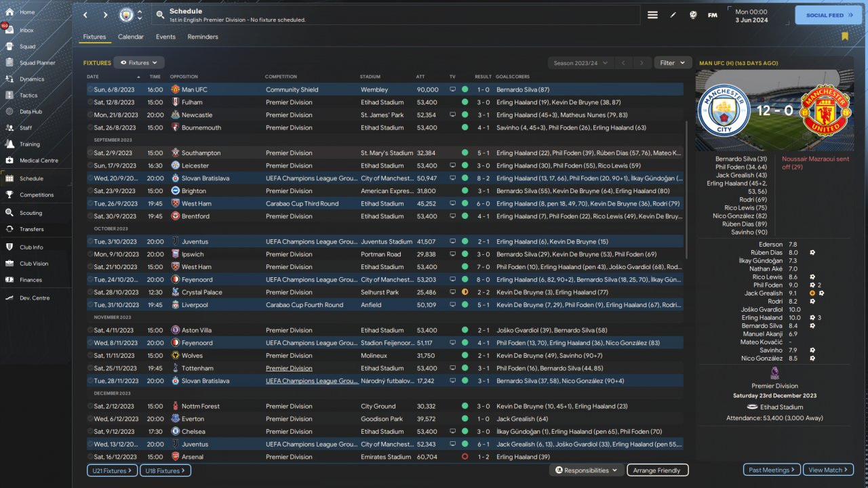The height and width of the screenshot is (488, 868).
Task: Go to next season arrow
Action: pos(642,63)
